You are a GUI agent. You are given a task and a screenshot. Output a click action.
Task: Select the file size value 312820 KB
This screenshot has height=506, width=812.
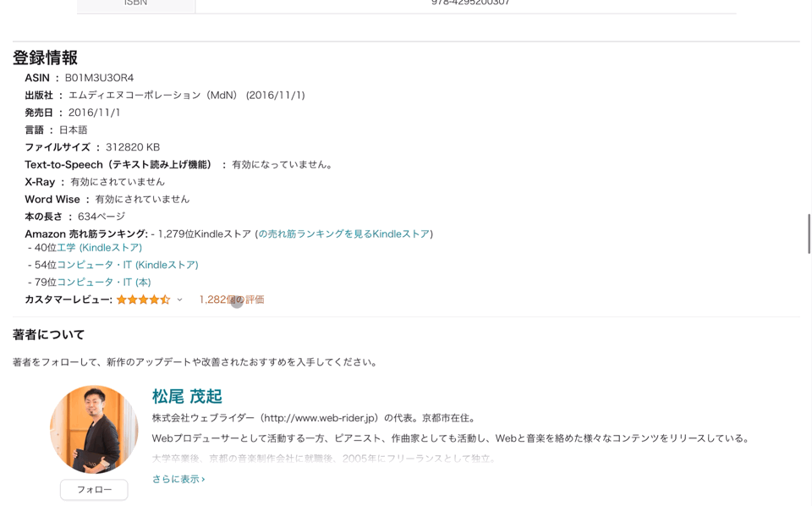pyautogui.click(x=133, y=147)
